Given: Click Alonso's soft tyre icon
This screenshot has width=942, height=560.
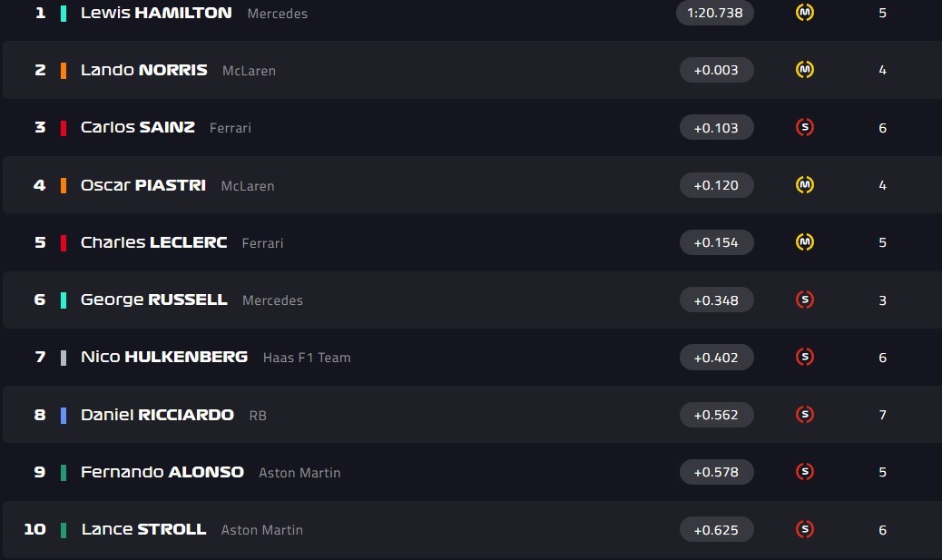Looking at the screenshot, I should click(804, 472).
